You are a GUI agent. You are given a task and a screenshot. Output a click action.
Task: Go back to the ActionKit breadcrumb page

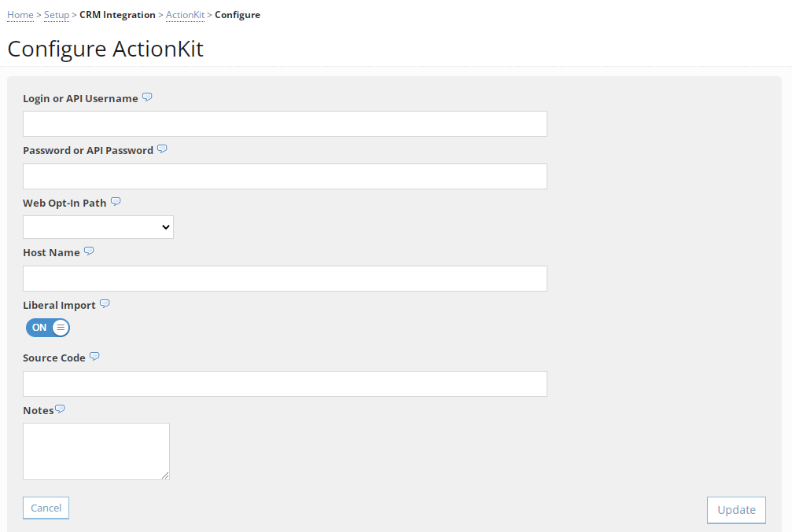pos(185,14)
